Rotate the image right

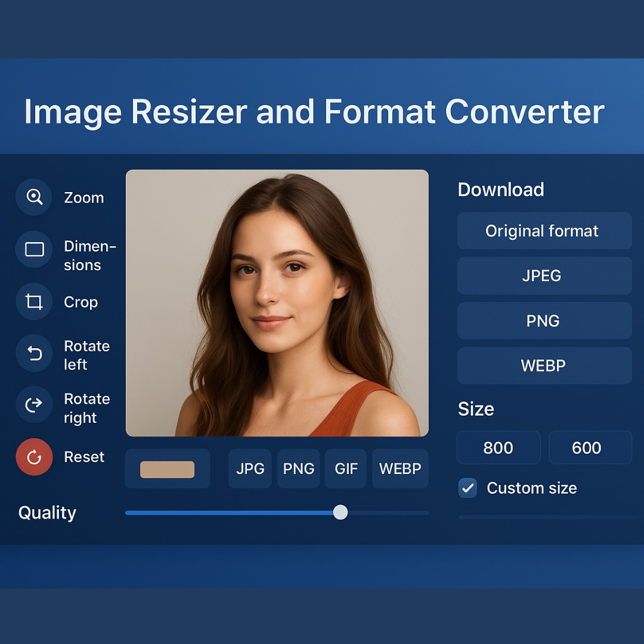click(x=34, y=404)
